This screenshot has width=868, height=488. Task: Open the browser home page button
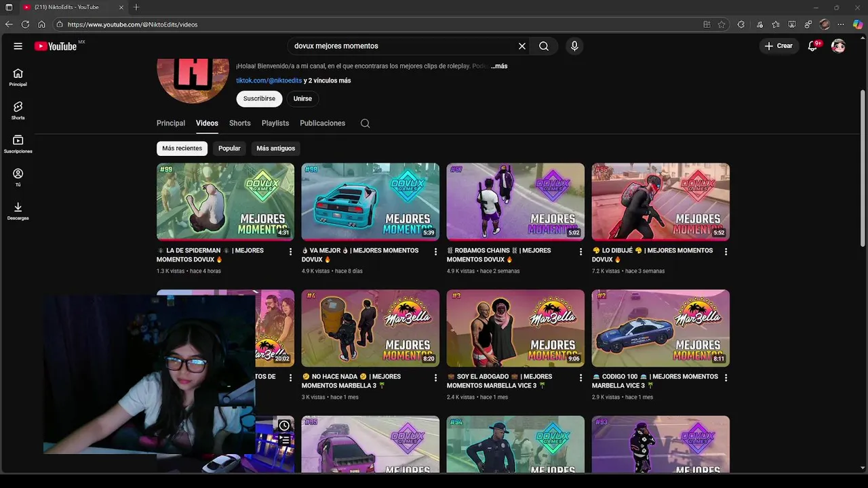click(41, 24)
